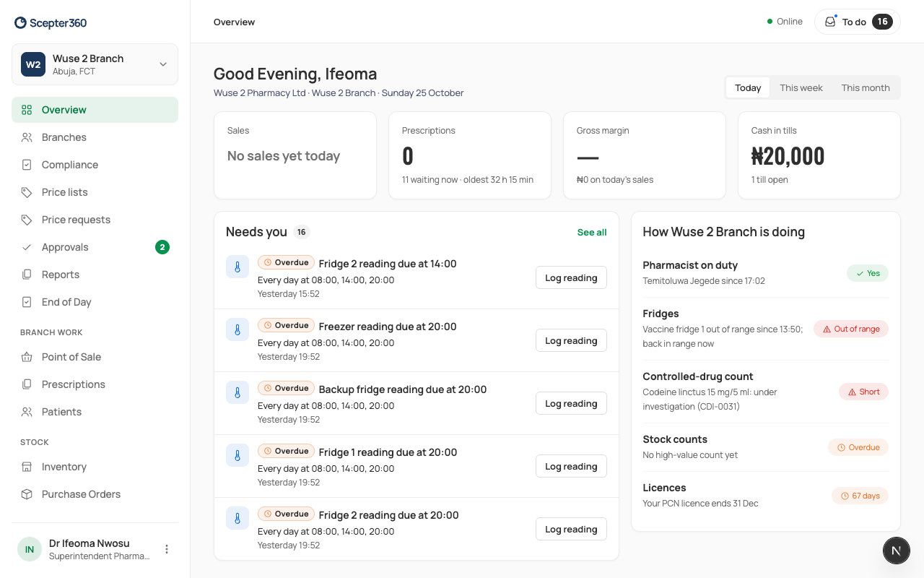Click the Patients people icon
The image size is (924, 578).
[x=27, y=412]
